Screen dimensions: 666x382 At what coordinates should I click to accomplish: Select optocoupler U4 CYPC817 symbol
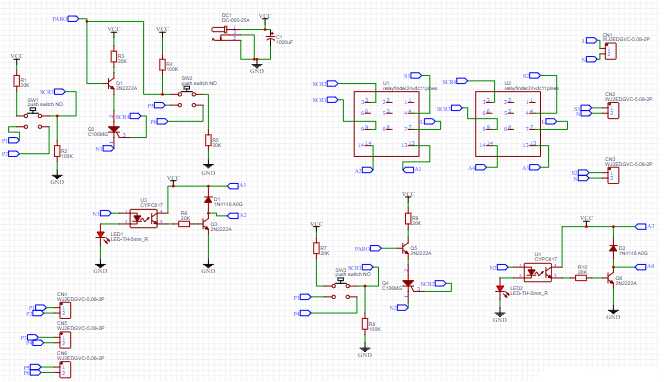pyautogui.click(x=538, y=272)
